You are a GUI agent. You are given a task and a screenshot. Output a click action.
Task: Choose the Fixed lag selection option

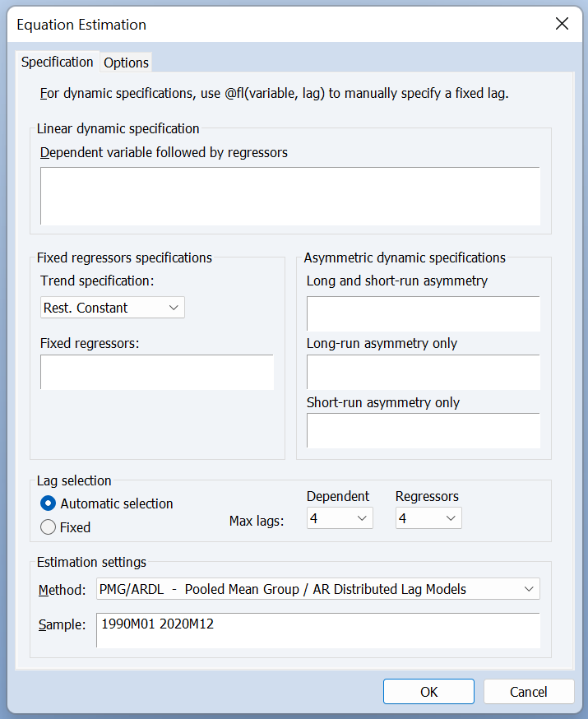pyautogui.click(x=49, y=527)
